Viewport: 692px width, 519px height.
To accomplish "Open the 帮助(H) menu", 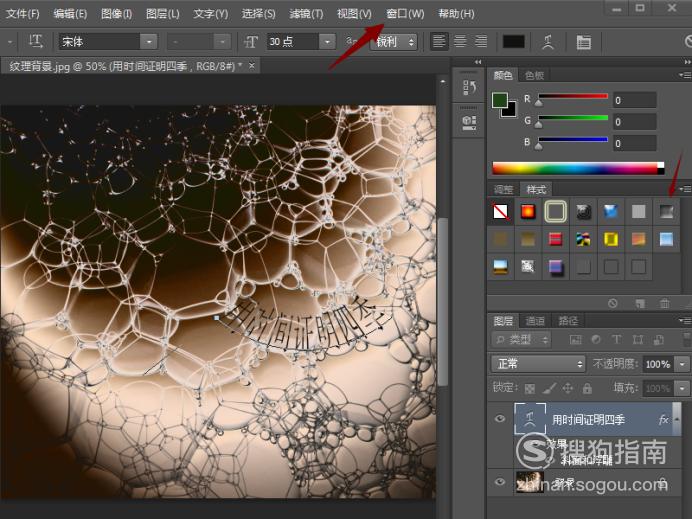I will click(456, 14).
